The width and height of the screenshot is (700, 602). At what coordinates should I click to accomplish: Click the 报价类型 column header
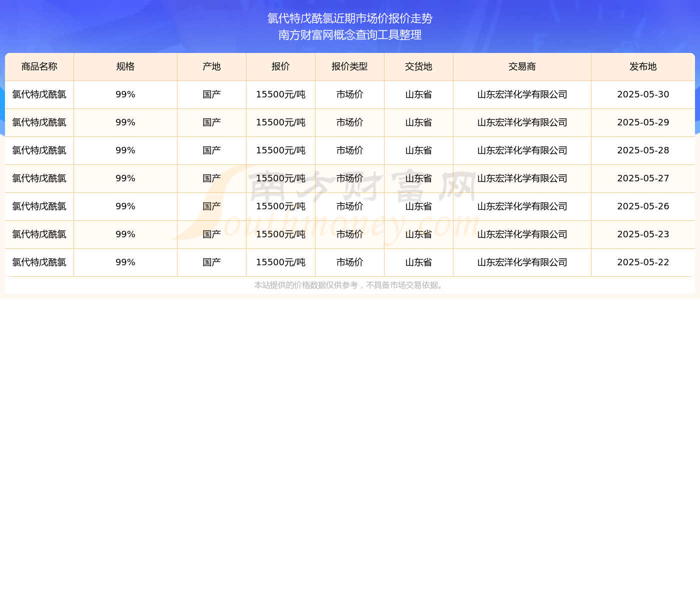[349, 66]
